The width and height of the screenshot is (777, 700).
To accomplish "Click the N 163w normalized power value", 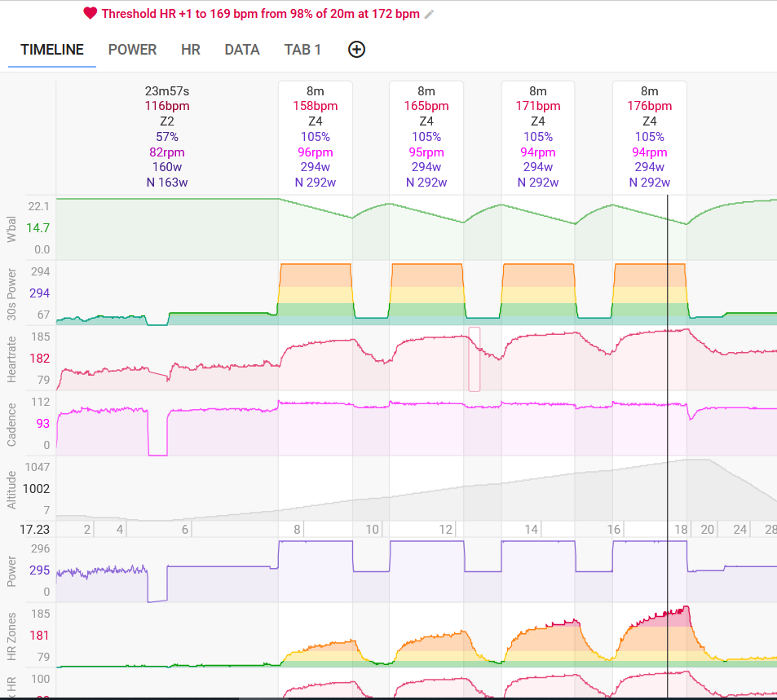I will 167,183.
